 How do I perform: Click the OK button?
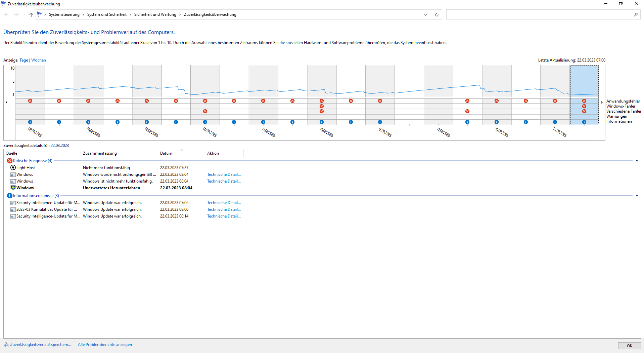[x=629, y=346]
